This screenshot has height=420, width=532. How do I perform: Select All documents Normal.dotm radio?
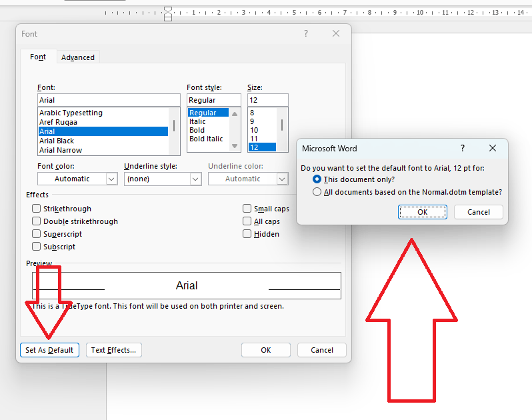pyautogui.click(x=317, y=192)
